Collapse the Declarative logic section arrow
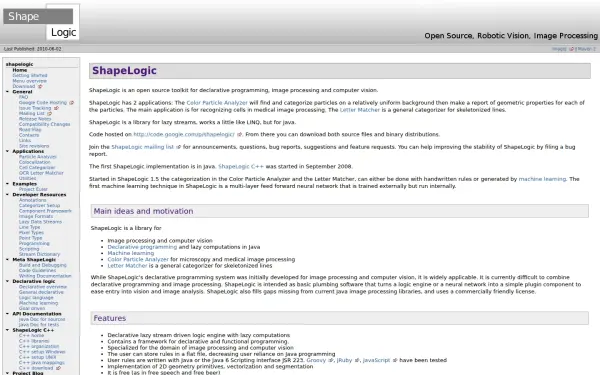The image size is (600, 375). pyautogui.click(x=7, y=281)
